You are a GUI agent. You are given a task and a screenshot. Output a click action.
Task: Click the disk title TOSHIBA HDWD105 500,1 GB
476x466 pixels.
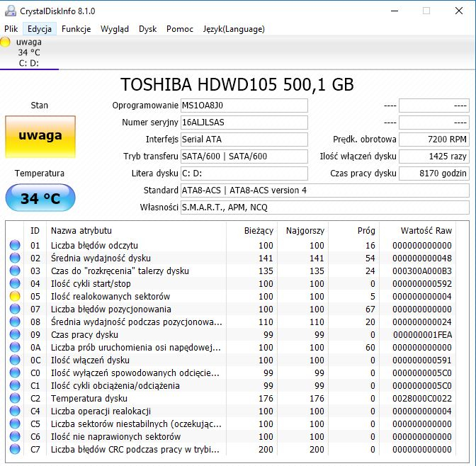tap(237, 84)
